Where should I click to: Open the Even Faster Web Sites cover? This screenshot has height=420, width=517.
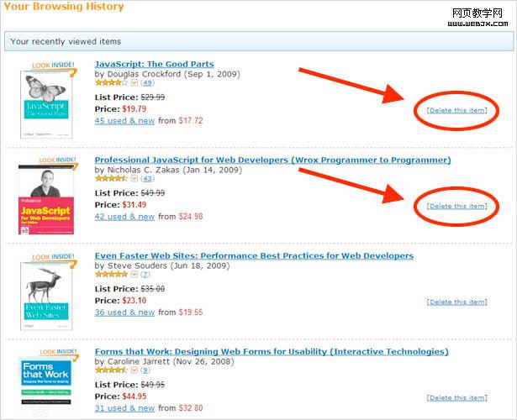(46, 291)
